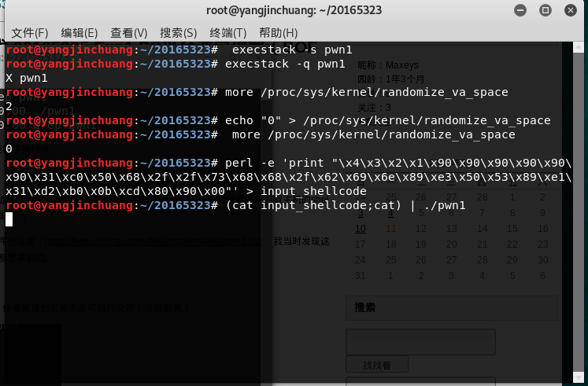This screenshot has width=588, height=386.
Task: Select day 30 in the background calendar
Action: point(542,260)
